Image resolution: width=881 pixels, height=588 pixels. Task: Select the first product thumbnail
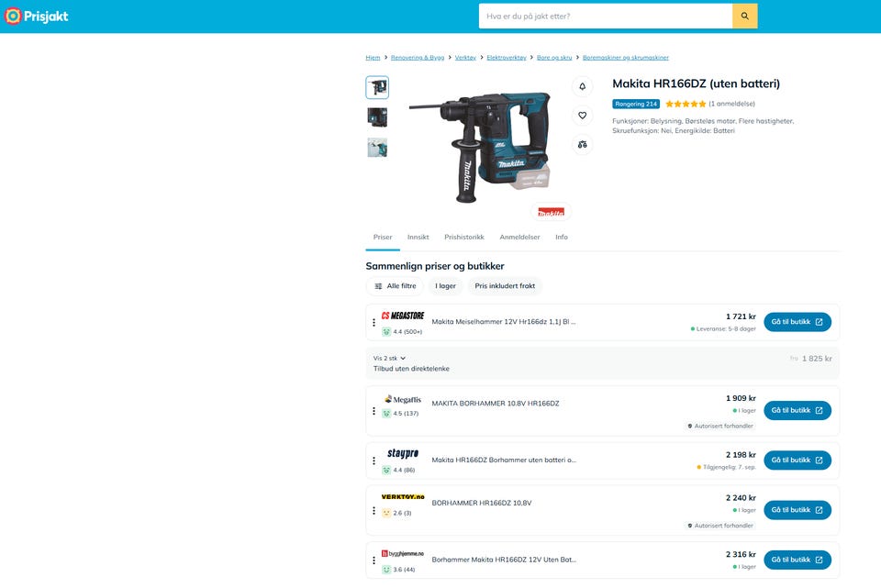click(x=377, y=88)
